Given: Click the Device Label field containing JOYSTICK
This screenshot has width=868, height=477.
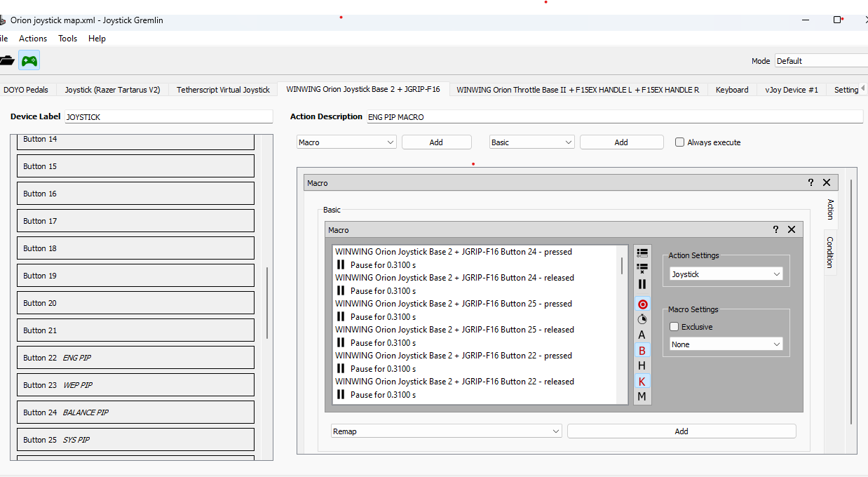Looking at the screenshot, I should click(169, 117).
